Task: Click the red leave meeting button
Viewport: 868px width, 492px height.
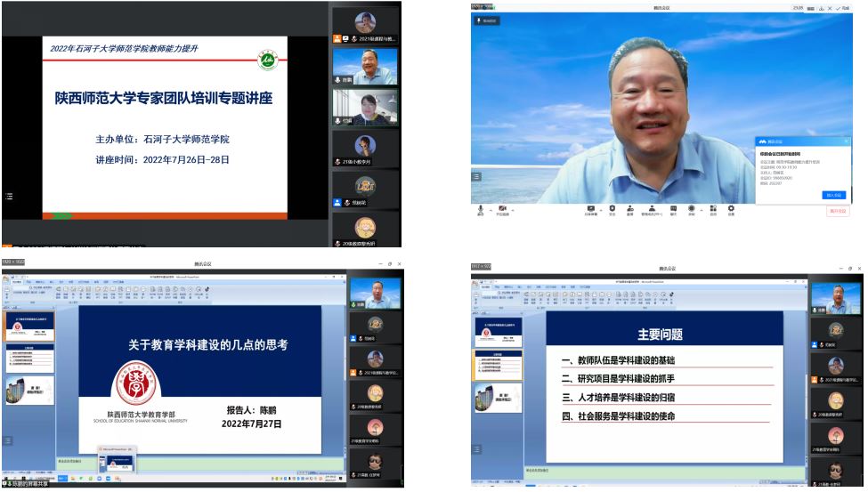Action: point(838,211)
